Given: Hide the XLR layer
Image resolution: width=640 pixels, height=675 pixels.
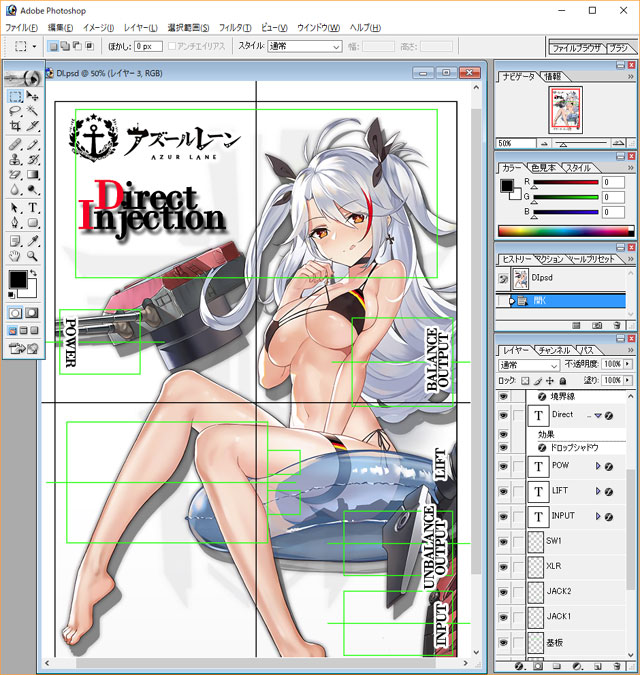Looking at the screenshot, I should coord(503,567).
